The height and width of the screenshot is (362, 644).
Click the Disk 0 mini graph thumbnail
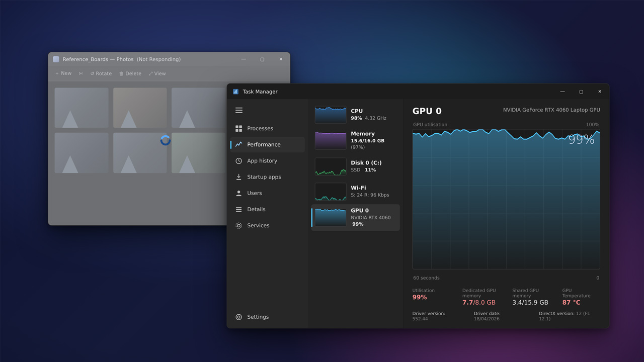[x=331, y=167]
